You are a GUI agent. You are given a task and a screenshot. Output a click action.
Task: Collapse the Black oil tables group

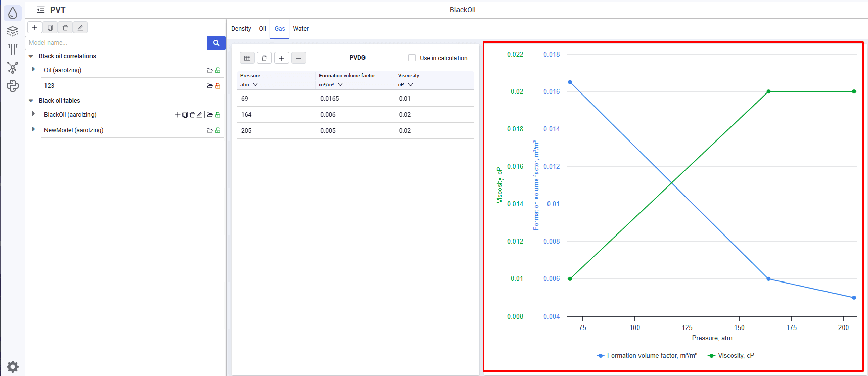[x=31, y=101]
